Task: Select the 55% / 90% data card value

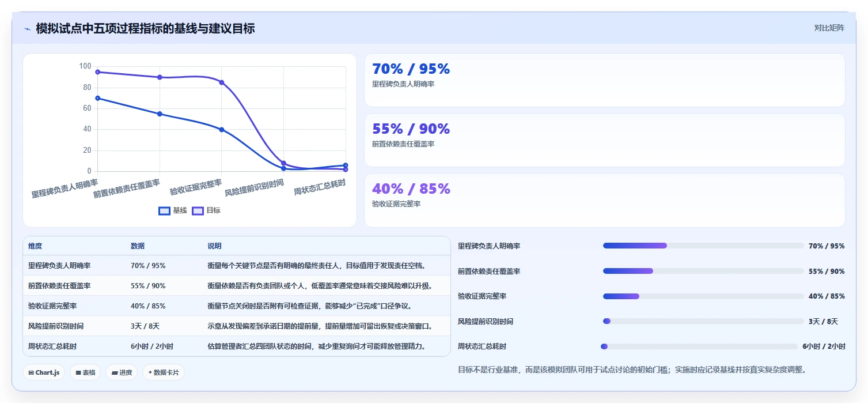Action: [x=411, y=129]
